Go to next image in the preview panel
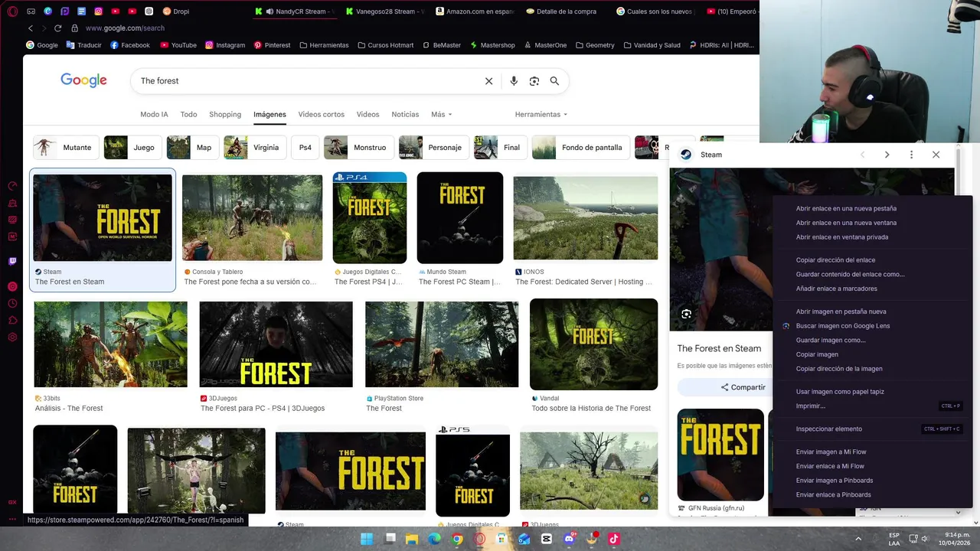This screenshot has height=551, width=980. click(x=887, y=155)
